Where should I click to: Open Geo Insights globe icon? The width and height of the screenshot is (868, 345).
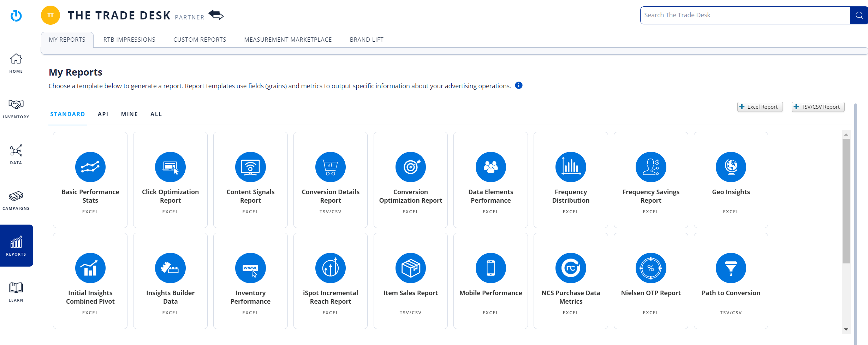[731, 167]
